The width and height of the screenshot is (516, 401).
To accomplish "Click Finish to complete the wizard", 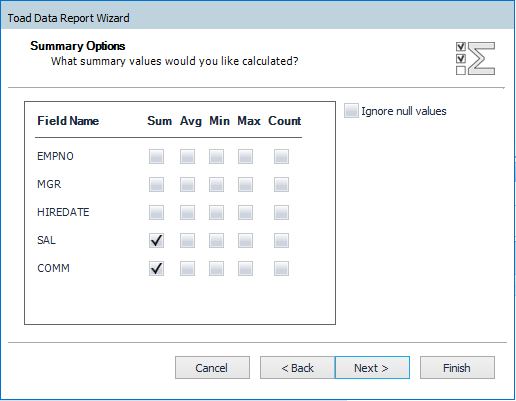I will coord(457,368).
